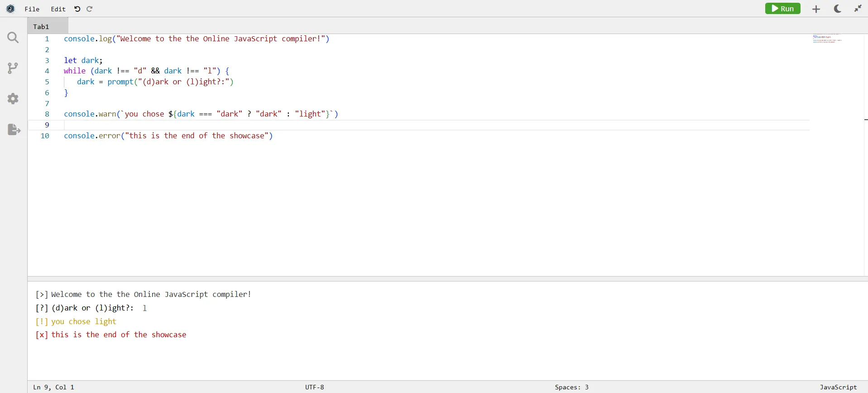The image size is (868, 393).
Task: Click the JavaScript language mode status
Action: [x=839, y=388]
